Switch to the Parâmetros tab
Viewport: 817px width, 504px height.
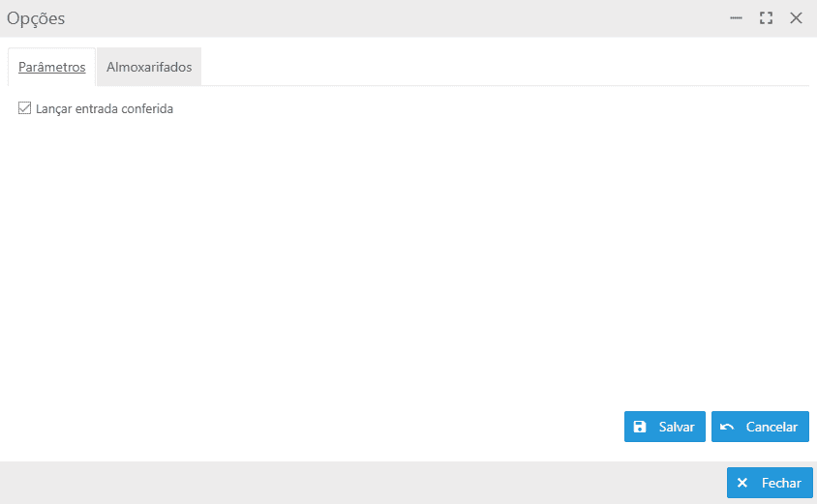(52, 68)
